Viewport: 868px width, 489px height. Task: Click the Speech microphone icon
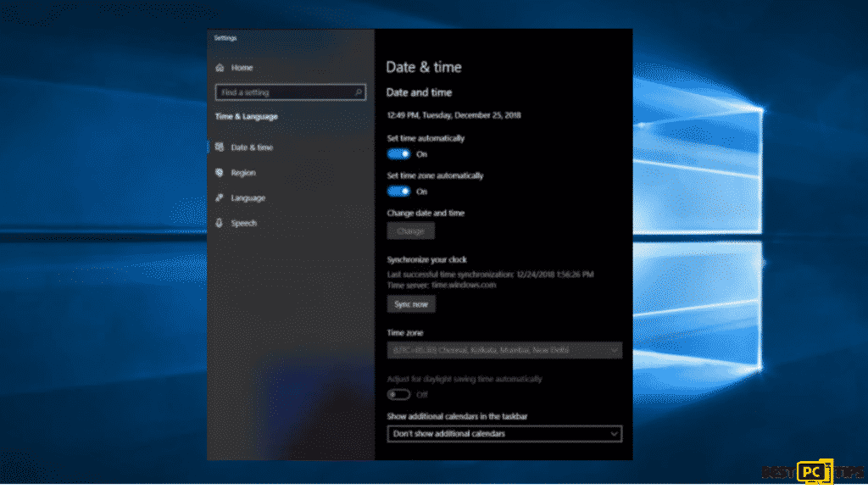click(x=220, y=224)
